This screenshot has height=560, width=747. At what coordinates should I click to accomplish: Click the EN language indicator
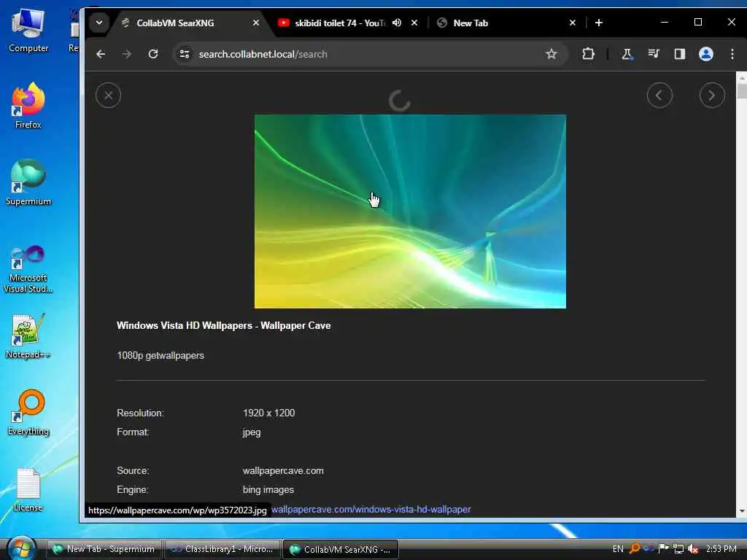click(x=618, y=549)
